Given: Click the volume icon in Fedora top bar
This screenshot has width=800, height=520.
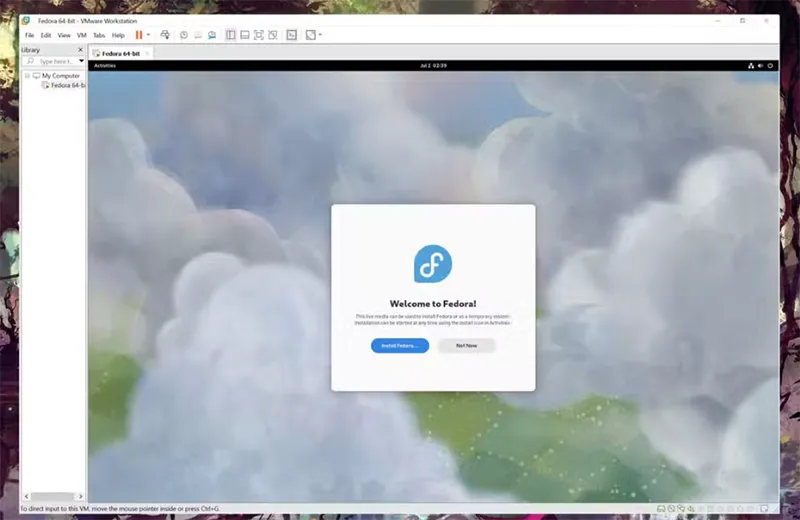Looking at the screenshot, I should [x=760, y=65].
